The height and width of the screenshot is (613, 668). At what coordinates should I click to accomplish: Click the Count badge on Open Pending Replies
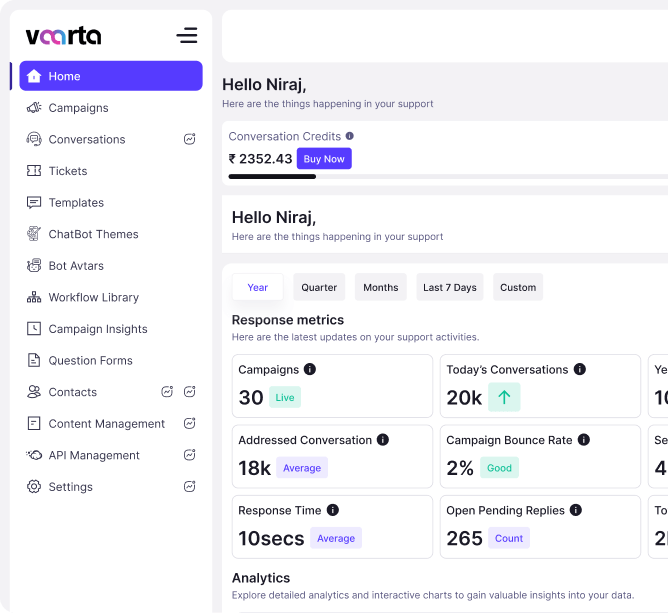tap(509, 538)
